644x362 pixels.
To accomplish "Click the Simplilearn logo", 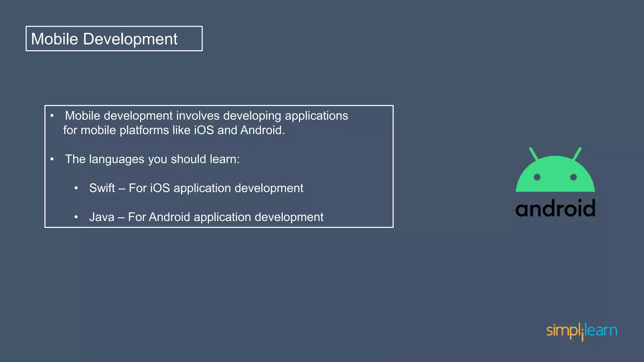I will [582, 331].
